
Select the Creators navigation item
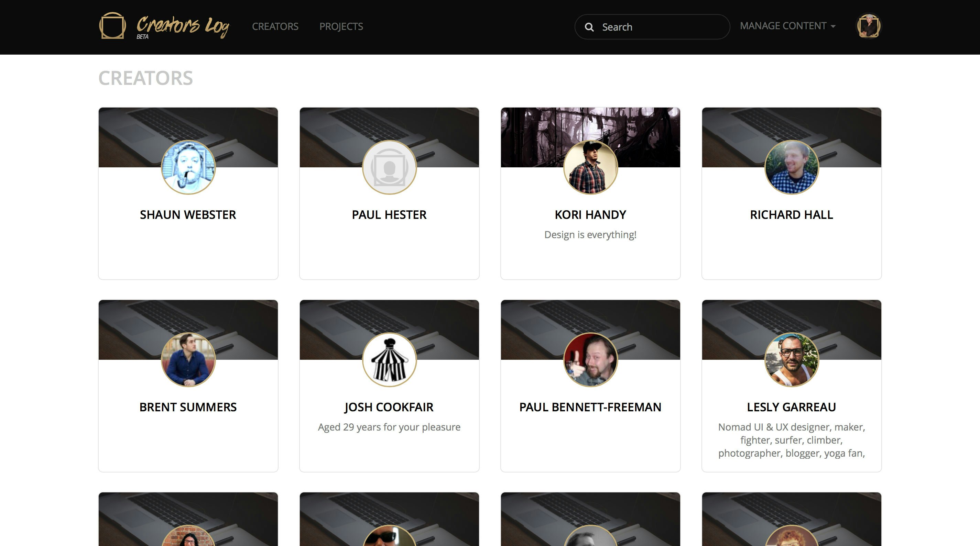(275, 26)
